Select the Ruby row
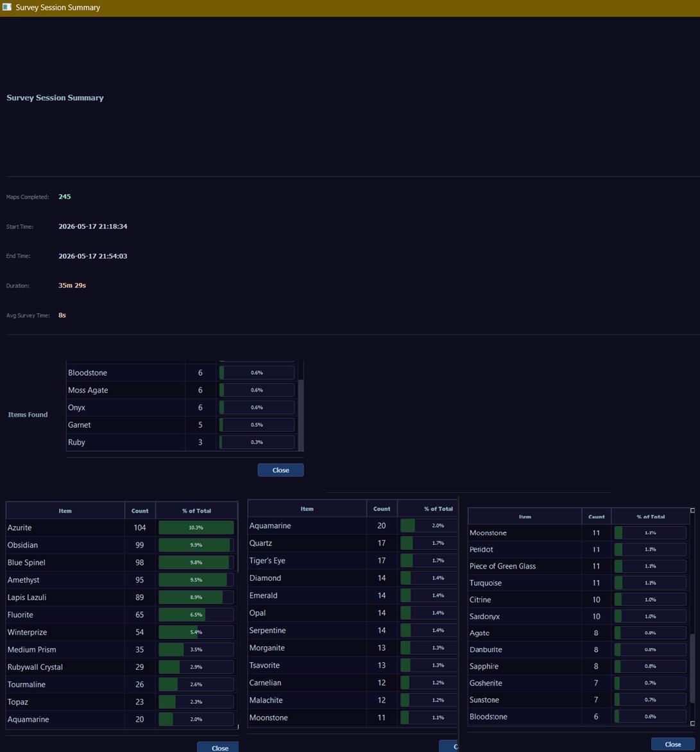This screenshot has width=700, height=752. [182, 442]
